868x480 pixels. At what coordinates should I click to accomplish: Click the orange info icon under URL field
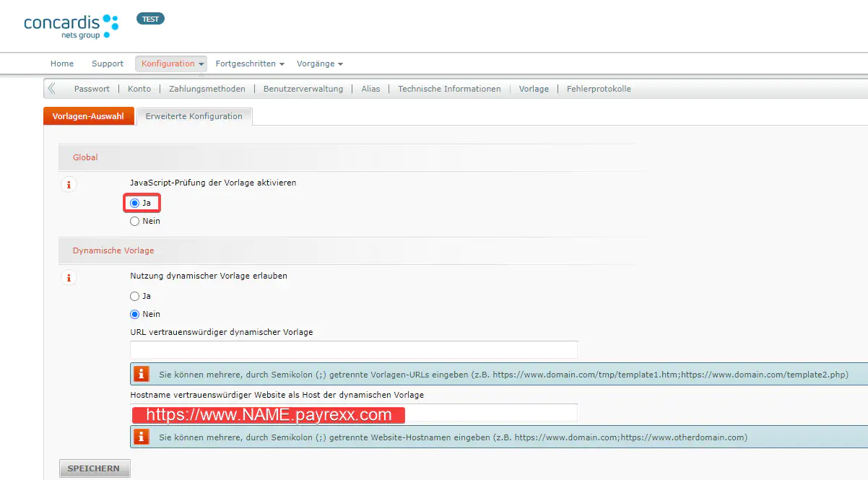(142, 374)
